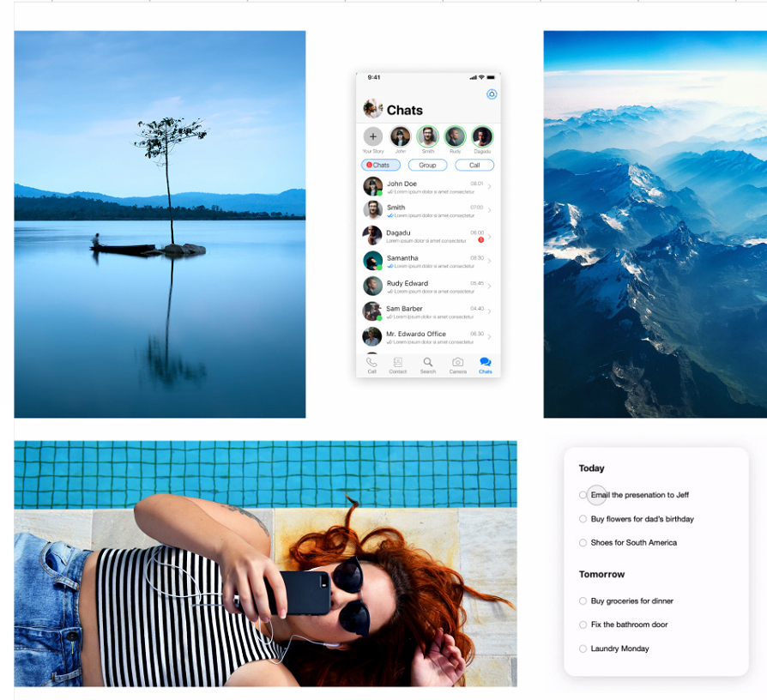Screen dimensions: 767x700
Task: Tap the Search magnifier icon
Action: coord(428,363)
